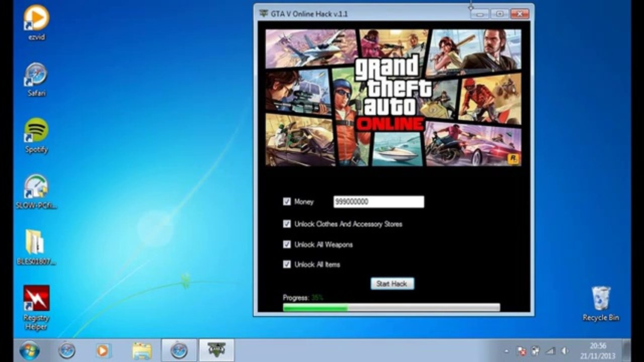This screenshot has width=644, height=362.
Task: Uncheck the Money checkbox
Action: pos(287,202)
